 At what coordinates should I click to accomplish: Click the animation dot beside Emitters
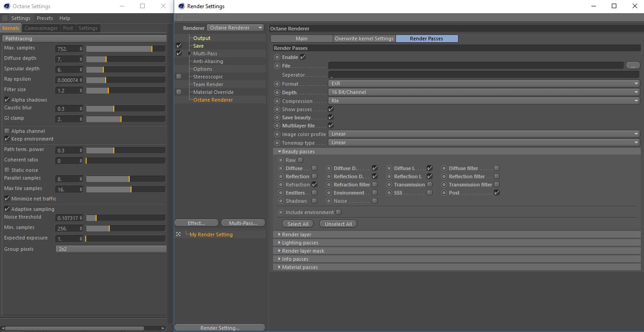pos(281,193)
